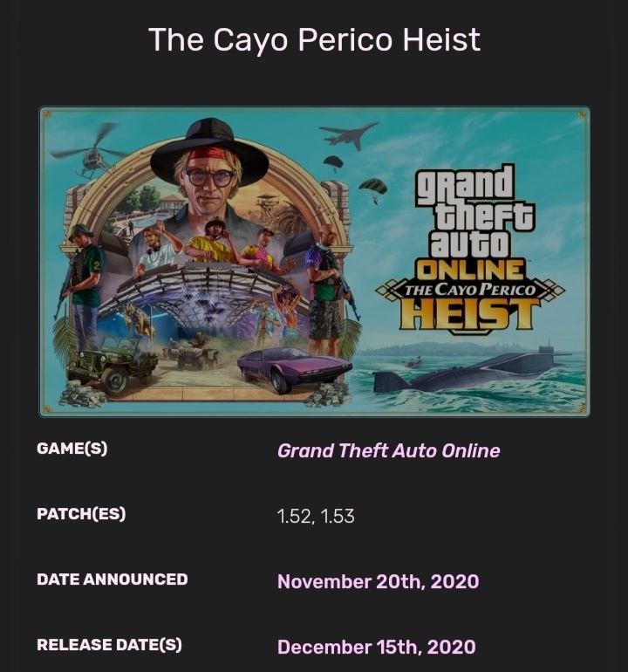This screenshot has width=628, height=672.
Task: Click the Cayo Perico diamond-shaped title badge
Action: (x=469, y=290)
